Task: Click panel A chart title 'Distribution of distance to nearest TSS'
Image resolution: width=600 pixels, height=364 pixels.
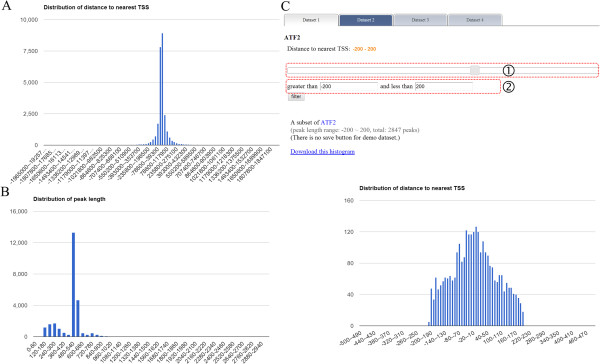Action: tap(96, 7)
